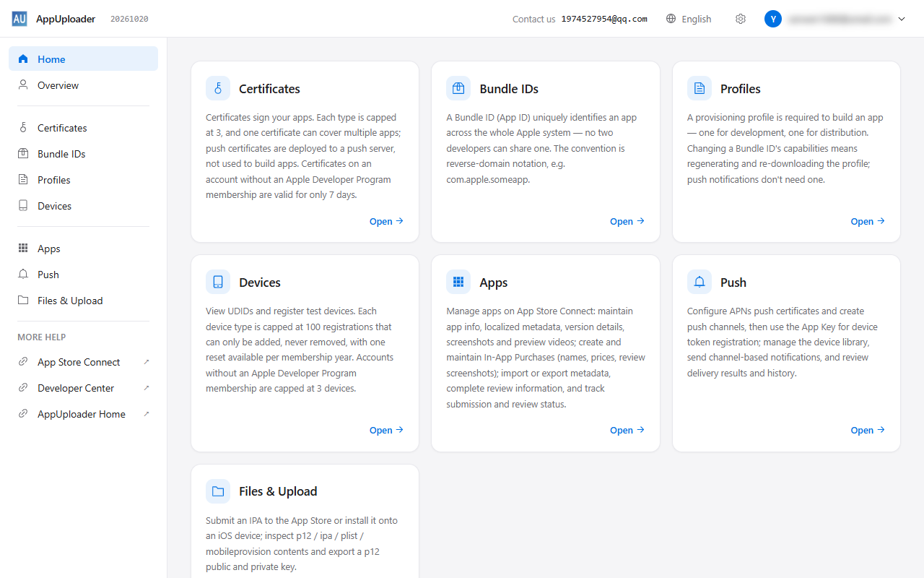924x578 pixels.
Task: Click the AppUploader title text
Action: pos(66,20)
